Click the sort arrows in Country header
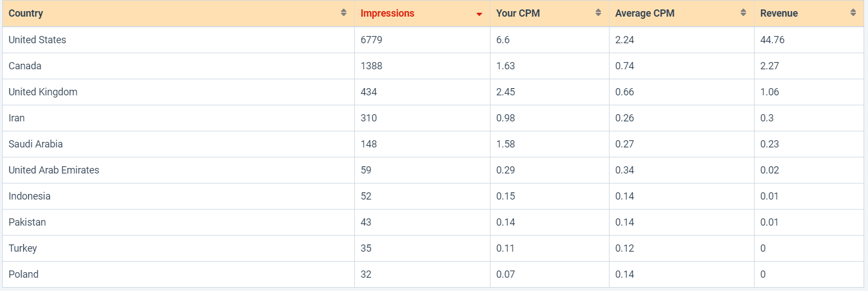868x291 pixels. tap(344, 13)
